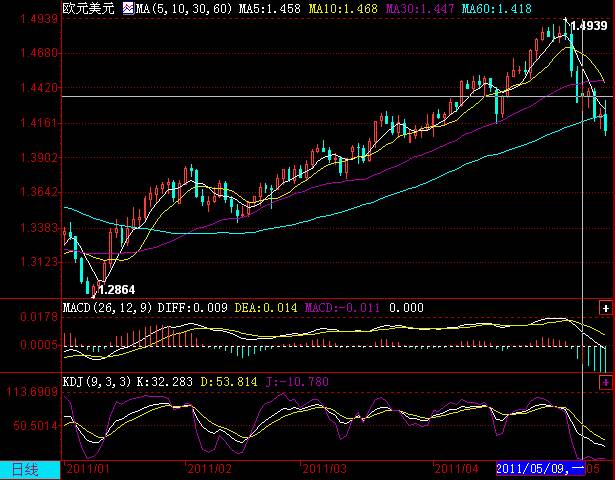Click the 1.2864 low price marker
The width and height of the screenshot is (615, 480).
point(117,290)
